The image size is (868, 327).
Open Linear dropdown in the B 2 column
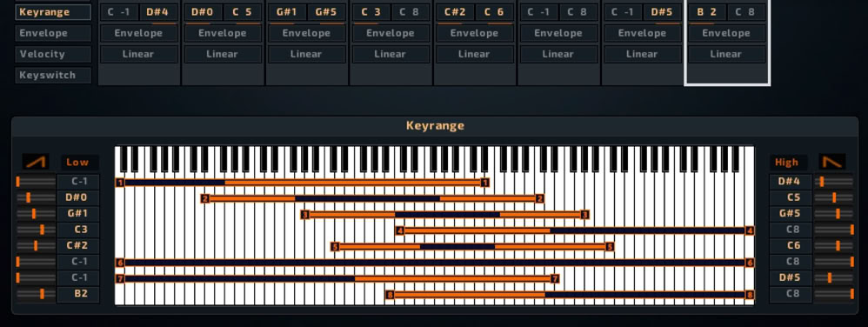(726, 54)
